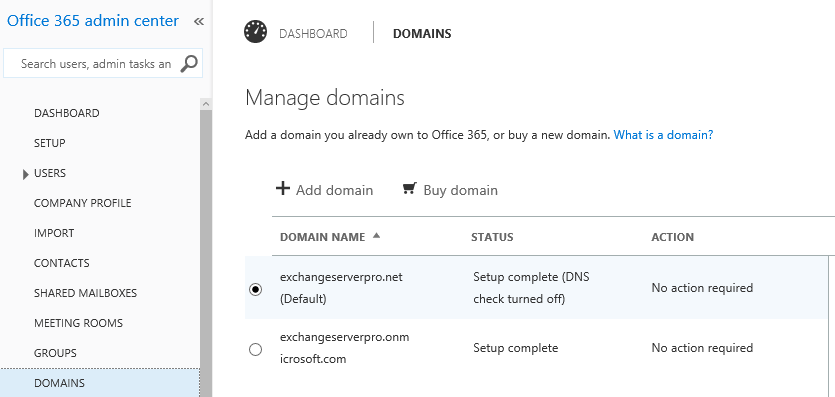The height and width of the screenshot is (397, 835).
Task: Click the DOMAIN NAME column header
Action: pyautogui.click(x=323, y=237)
